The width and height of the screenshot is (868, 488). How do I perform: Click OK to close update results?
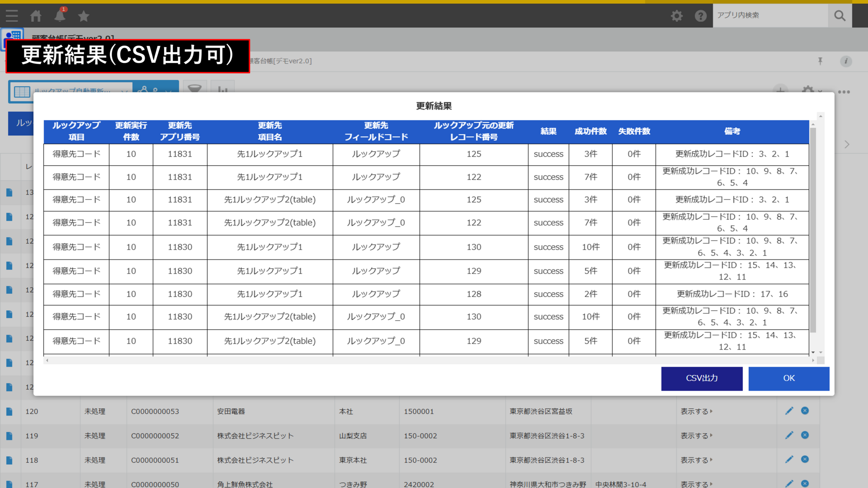click(788, 378)
